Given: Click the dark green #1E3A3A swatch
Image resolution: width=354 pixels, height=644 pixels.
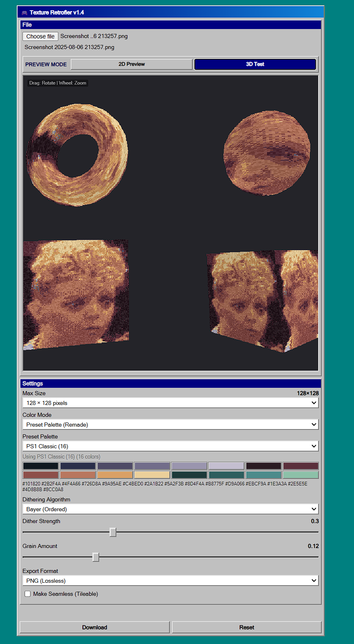Looking at the screenshot, I should pyautogui.click(x=189, y=475).
